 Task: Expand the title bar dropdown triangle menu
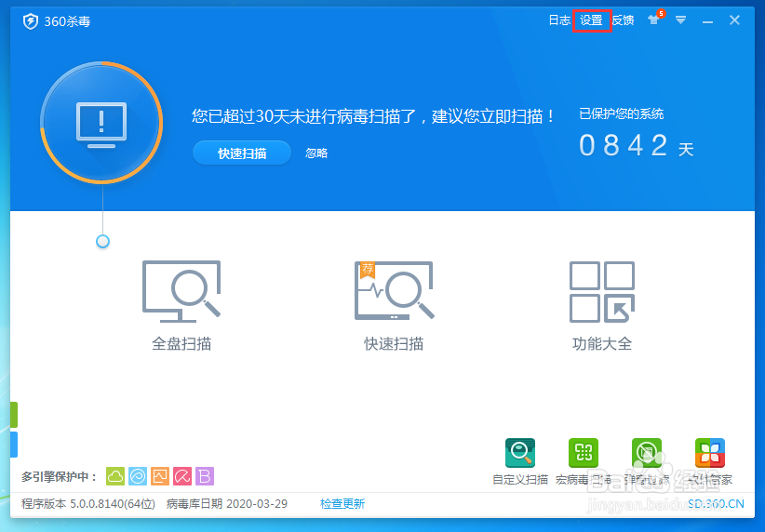tap(680, 20)
